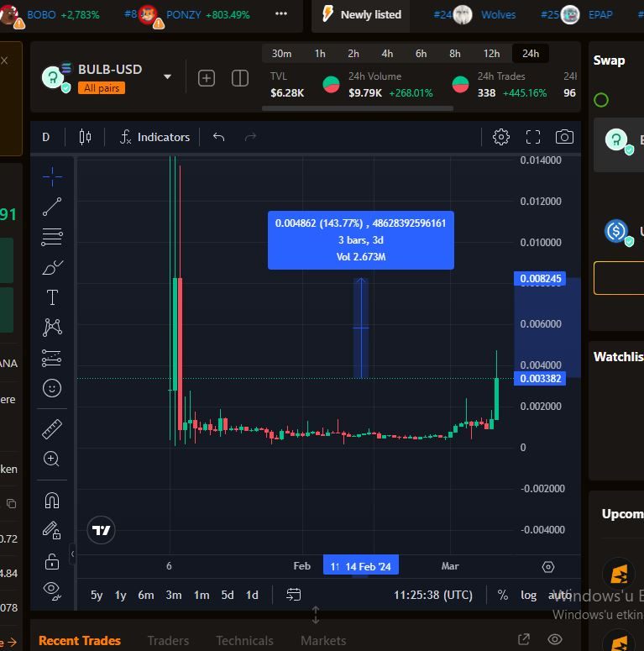Set chart range to 1y
Image resolution: width=644 pixels, height=651 pixels.
120,595
